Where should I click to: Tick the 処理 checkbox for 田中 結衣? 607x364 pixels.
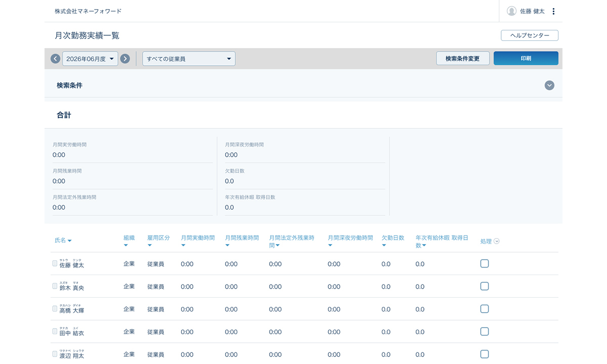pos(484,332)
